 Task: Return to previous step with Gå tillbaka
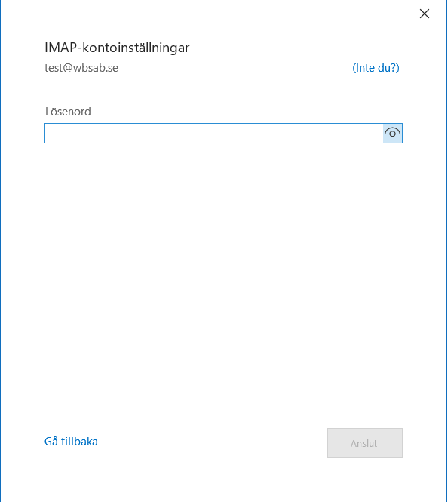pyautogui.click(x=71, y=442)
